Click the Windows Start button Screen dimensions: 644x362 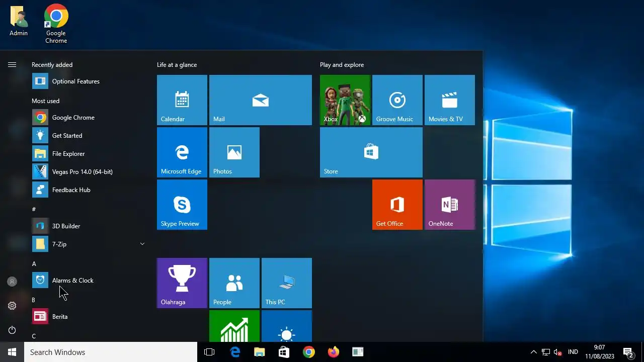[12, 352]
